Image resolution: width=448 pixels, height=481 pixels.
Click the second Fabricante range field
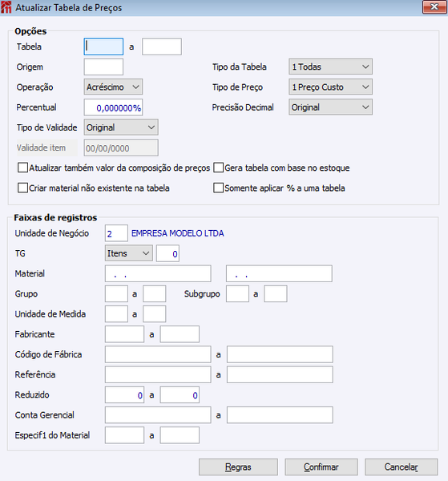click(x=180, y=334)
